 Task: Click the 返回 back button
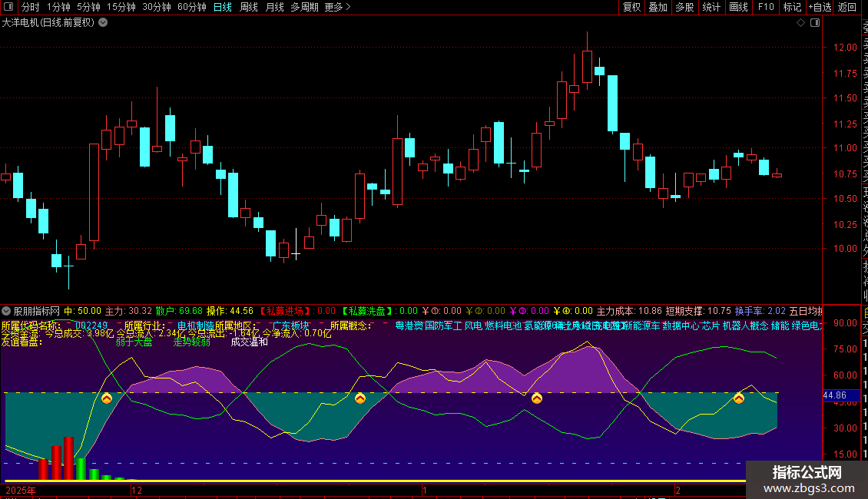(847, 7)
